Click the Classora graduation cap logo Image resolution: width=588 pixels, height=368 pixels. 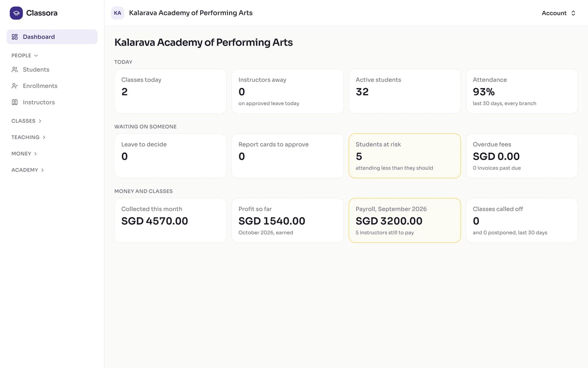tap(16, 13)
